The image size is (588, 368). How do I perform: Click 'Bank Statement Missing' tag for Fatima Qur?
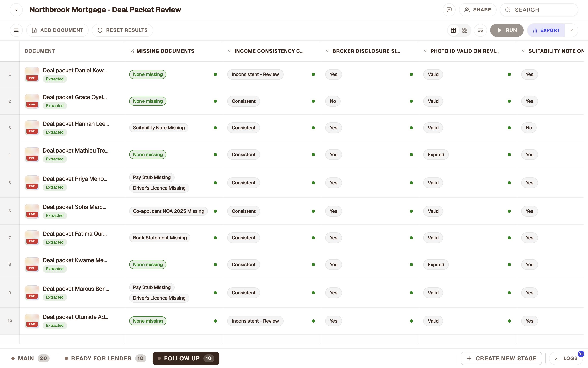point(160,238)
